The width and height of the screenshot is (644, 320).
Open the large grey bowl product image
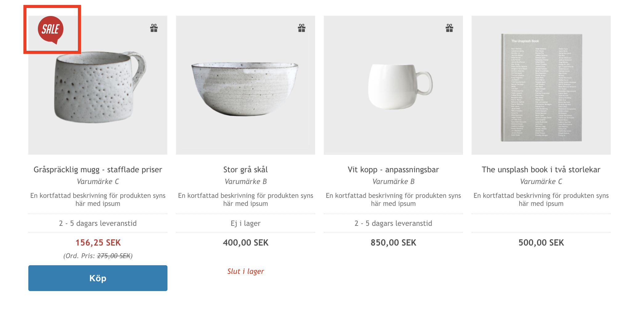click(246, 85)
